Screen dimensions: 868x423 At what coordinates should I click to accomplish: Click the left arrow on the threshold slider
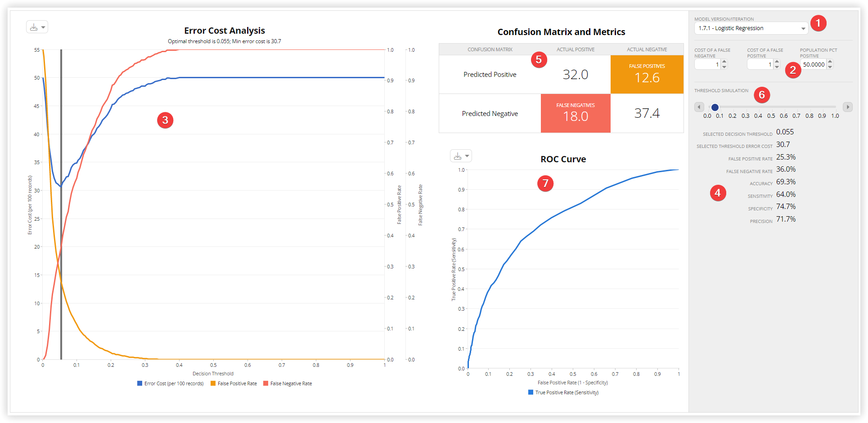click(x=699, y=107)
